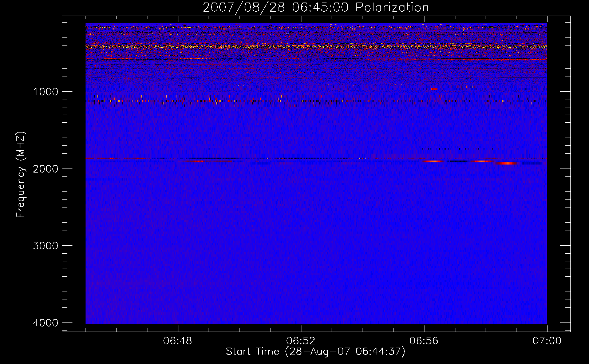
Task: Click the 06:52 time tick label
Action: click(x=301, y=341)
